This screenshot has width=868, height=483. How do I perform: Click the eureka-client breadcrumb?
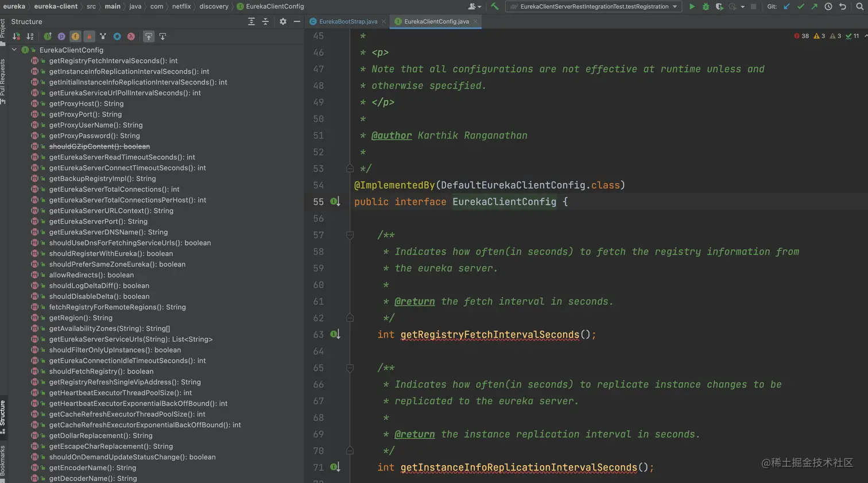[56, 6]
